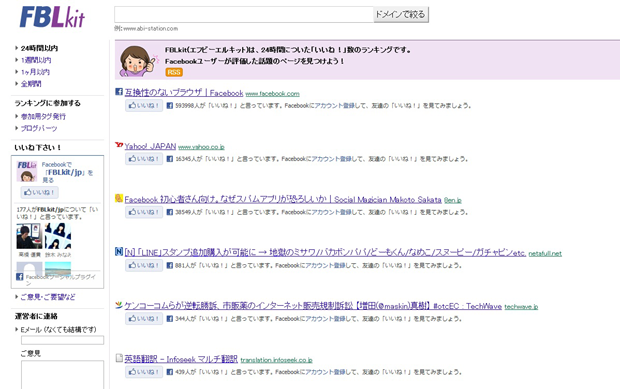Click the first fan profile photo in the widget
Screen dimensions: 620x389
pyautogui.click(x=29, y=236)
